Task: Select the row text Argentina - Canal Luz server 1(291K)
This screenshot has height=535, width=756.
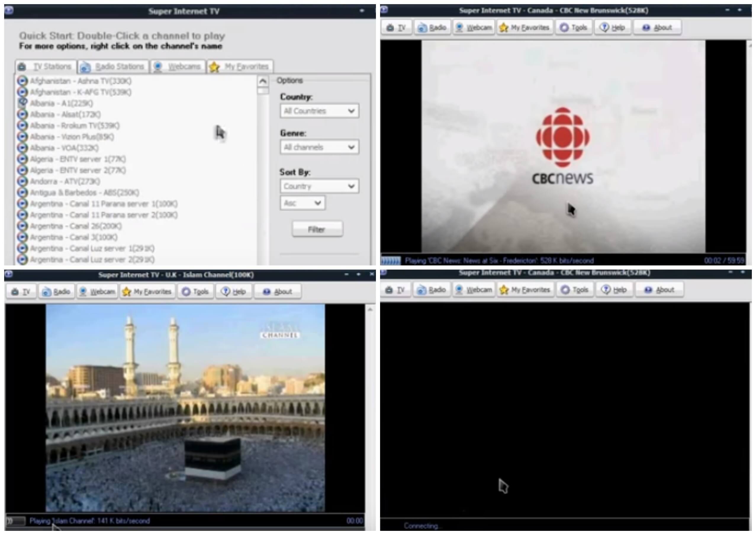Action: tap(92, 248)
